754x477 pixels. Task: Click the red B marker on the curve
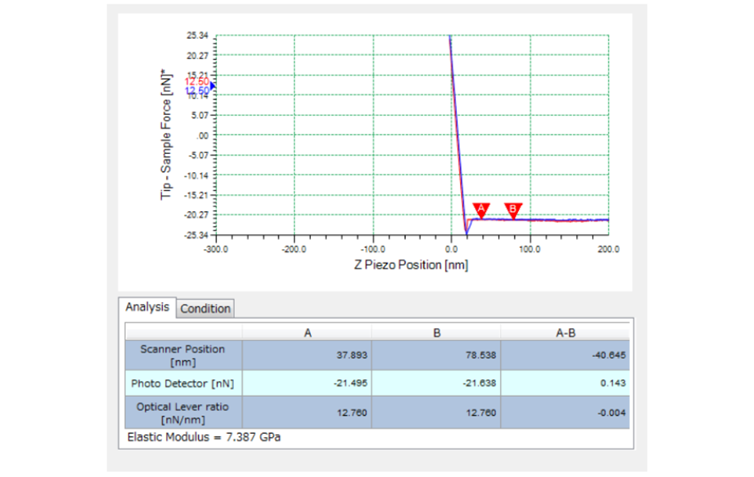click(x=513, y=209)
